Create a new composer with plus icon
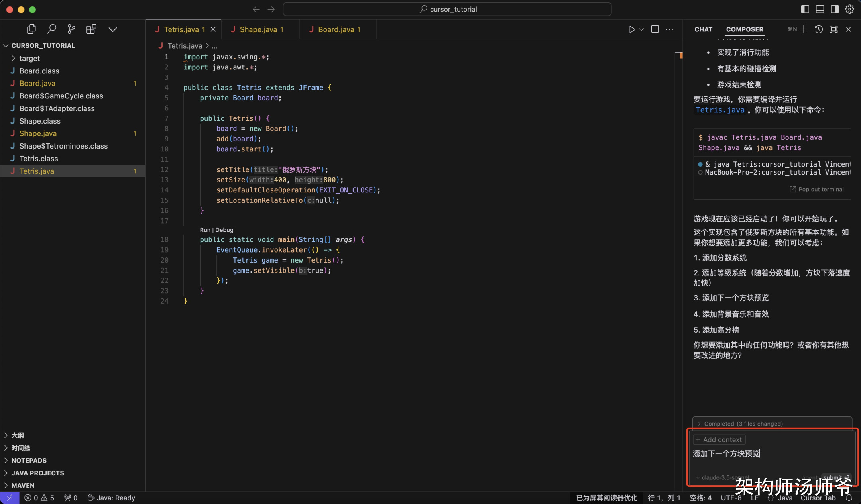 (804, 29)
